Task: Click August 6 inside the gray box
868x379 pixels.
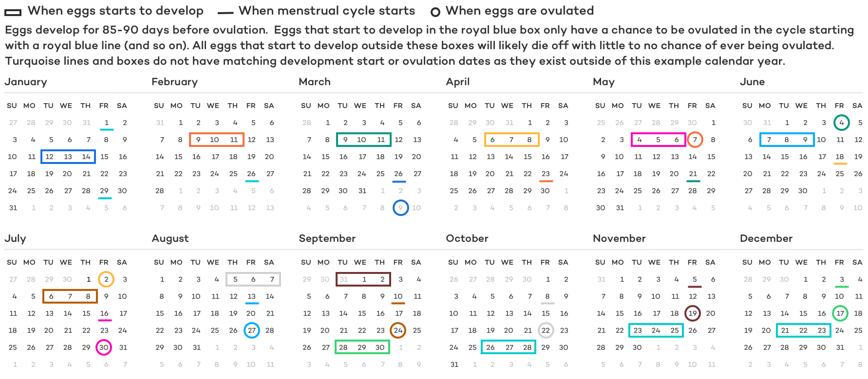Action: [x=253, y=279]
